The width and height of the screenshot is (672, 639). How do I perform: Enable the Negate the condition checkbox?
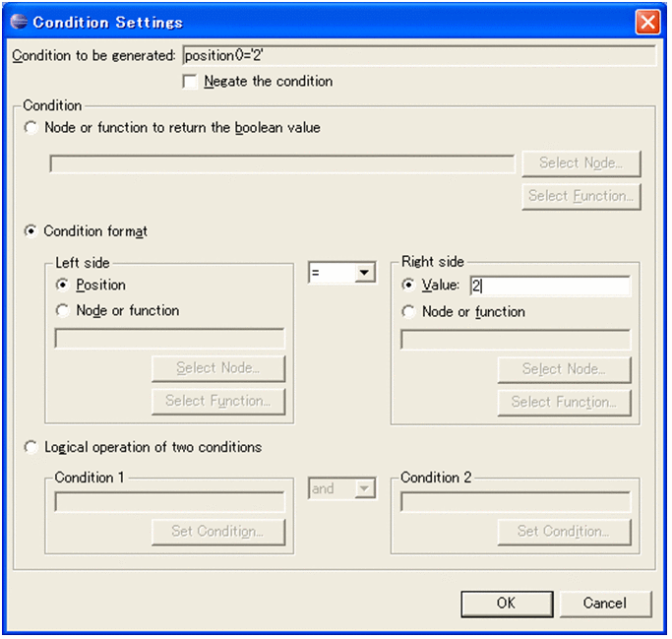(x=191, y=82)
